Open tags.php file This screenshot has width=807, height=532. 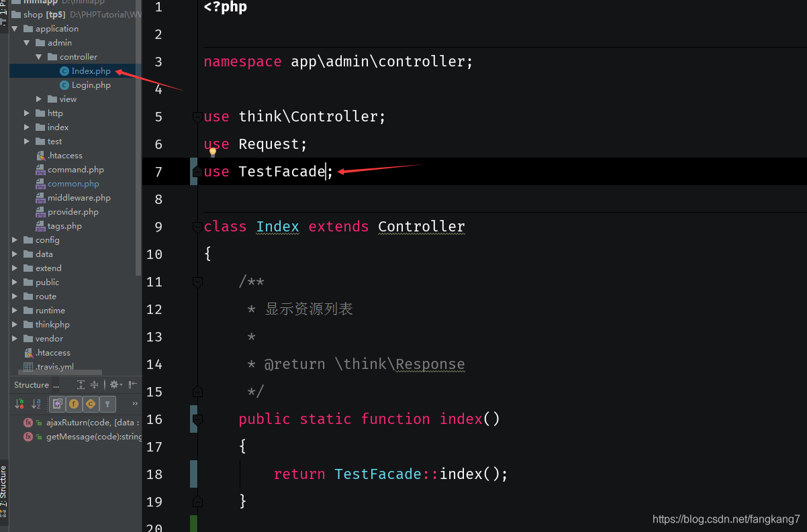click(64, 226)
